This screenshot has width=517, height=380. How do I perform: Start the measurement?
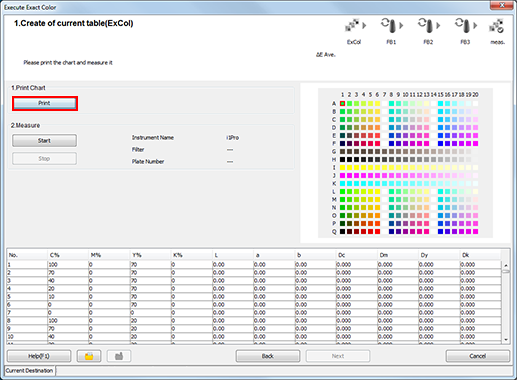[x=44, y=141]
